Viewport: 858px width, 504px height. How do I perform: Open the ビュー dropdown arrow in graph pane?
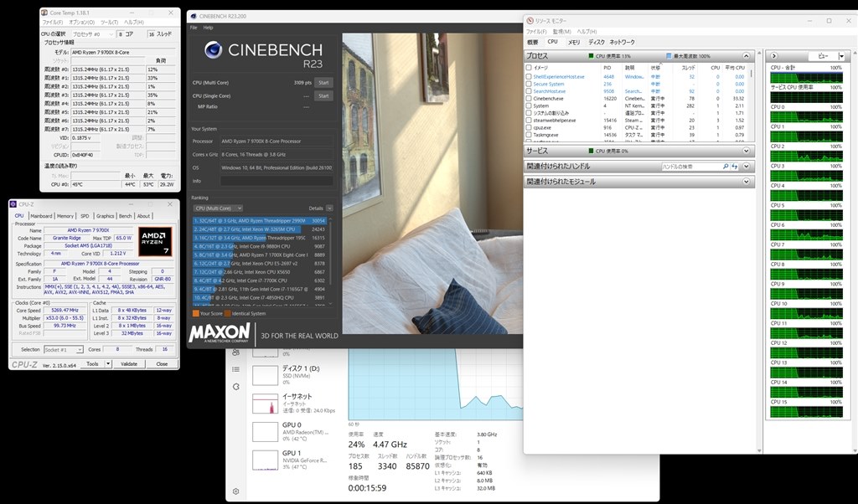841,56
